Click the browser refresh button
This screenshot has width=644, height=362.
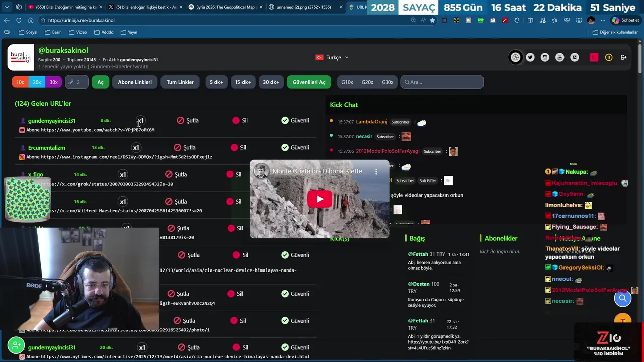click(19, 20)
